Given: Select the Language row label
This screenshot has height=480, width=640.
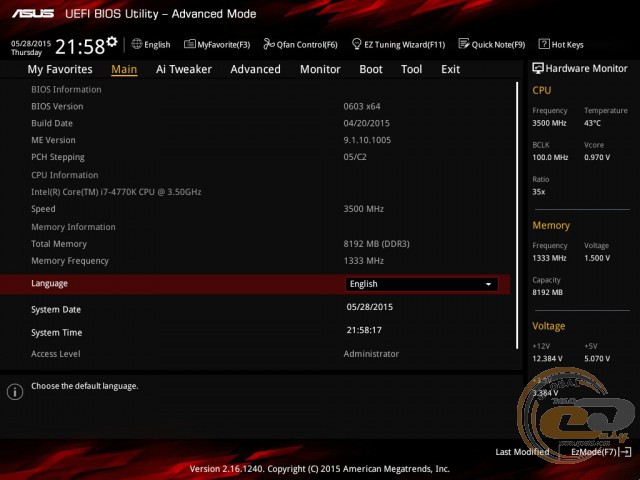Looking at the screenshot, I should [49, 284].
